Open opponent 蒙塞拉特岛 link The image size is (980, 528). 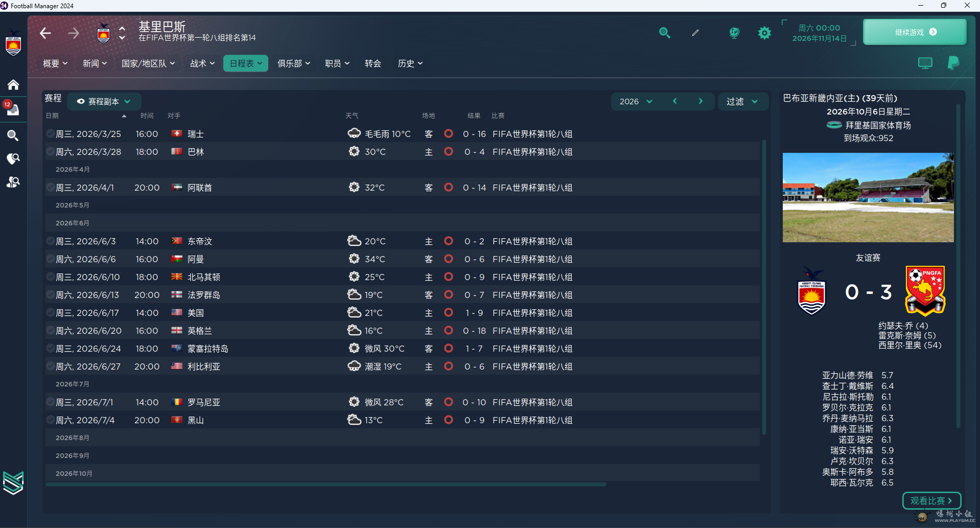pos(208,348)
